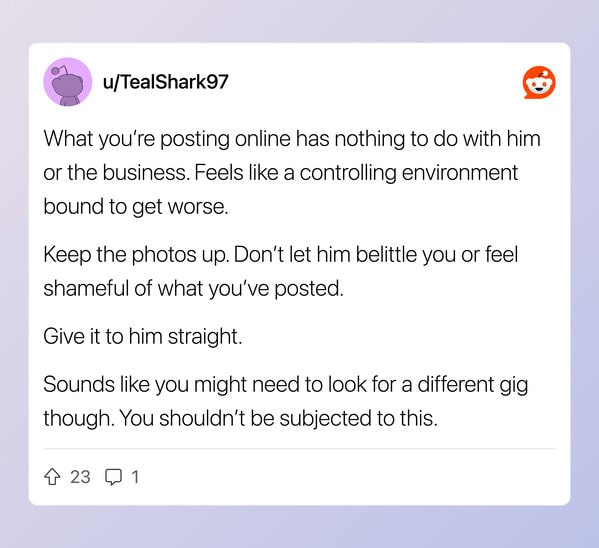Click the speech bubble replies icon
Viewport: 599px width, 548px height.
click(113, 477)
